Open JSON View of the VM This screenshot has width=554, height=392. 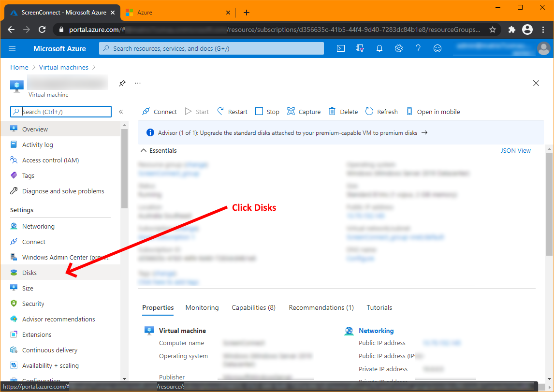(515, 150)
